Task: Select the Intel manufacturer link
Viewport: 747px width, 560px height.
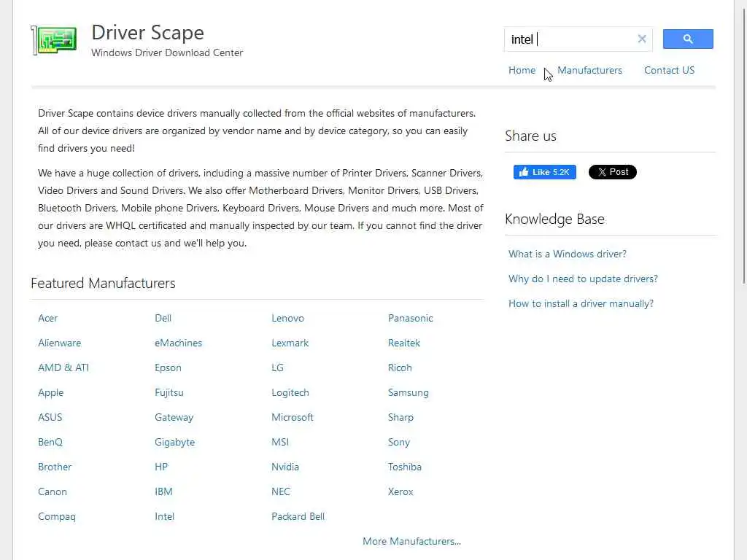Action: coord(164,516)
